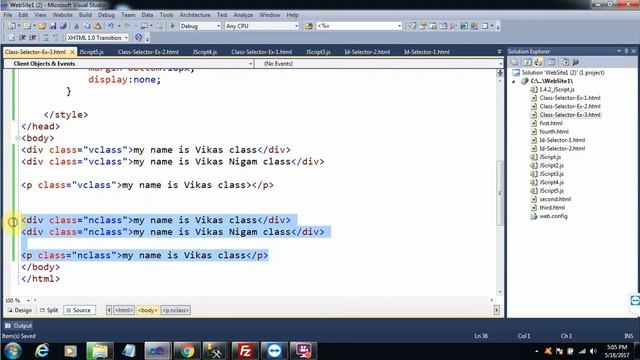Open the Build menu
This screenshot has height=360, width=640.
tap(85, 15)
